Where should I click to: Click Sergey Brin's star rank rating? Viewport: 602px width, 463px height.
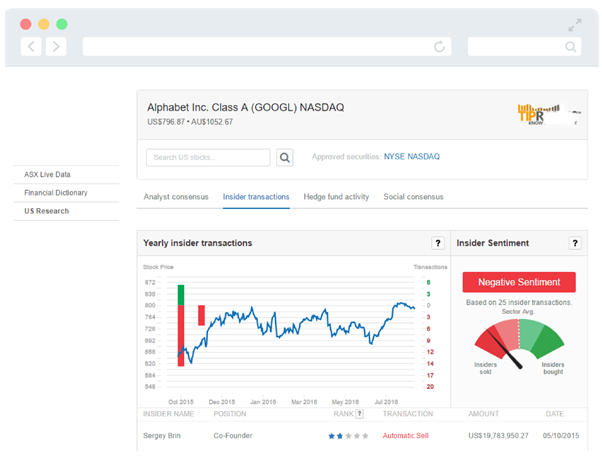(348, 436)
